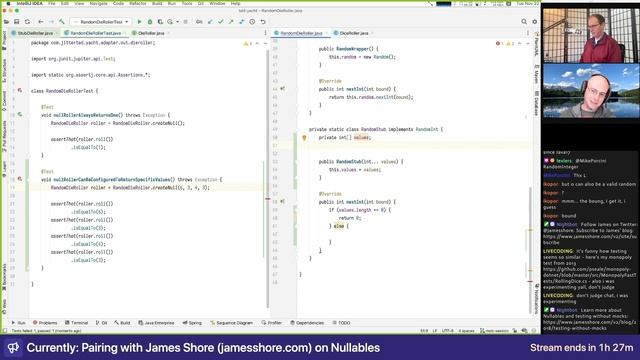Select the RandomDieRoller.java tab in right editor
The image size is (640, 360).
[301, 33]
